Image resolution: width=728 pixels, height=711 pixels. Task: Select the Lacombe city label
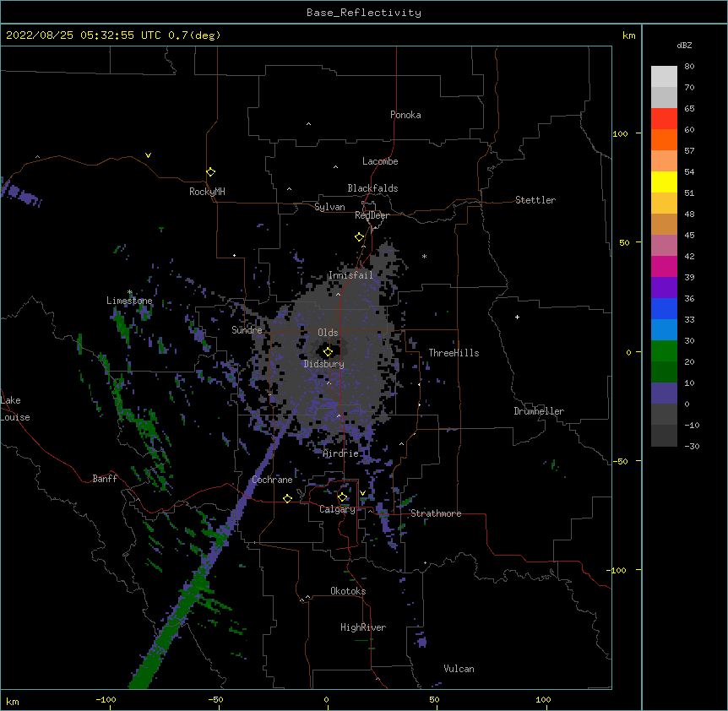click(x=380, y=161)
